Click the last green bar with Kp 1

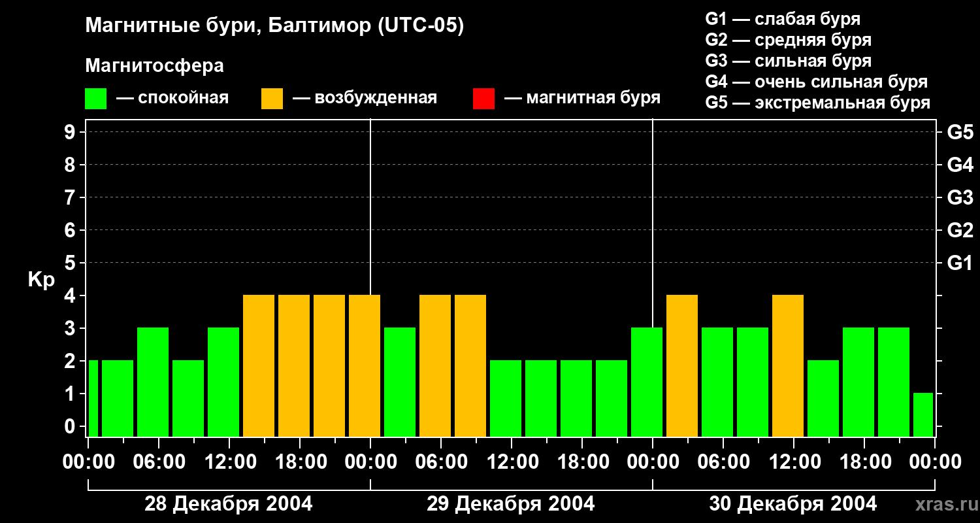(x=923, y=415)
